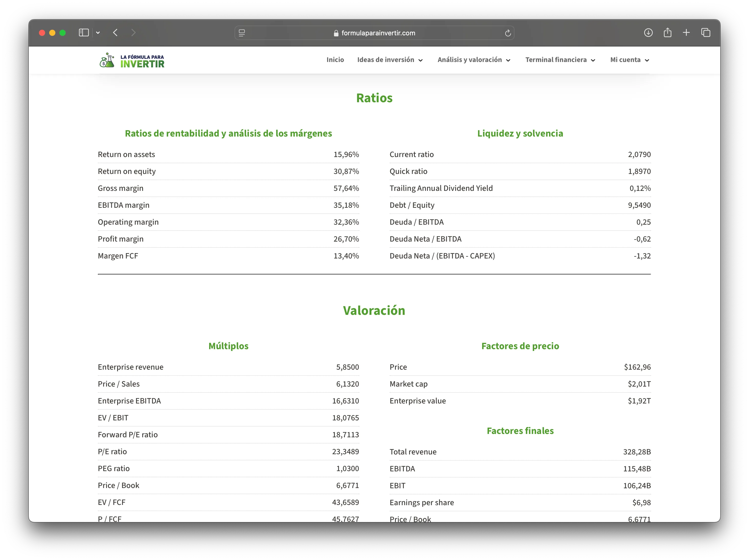Select the 13,40% Margen FCF value
The image size is (749, 560).
tap(346, 256)
